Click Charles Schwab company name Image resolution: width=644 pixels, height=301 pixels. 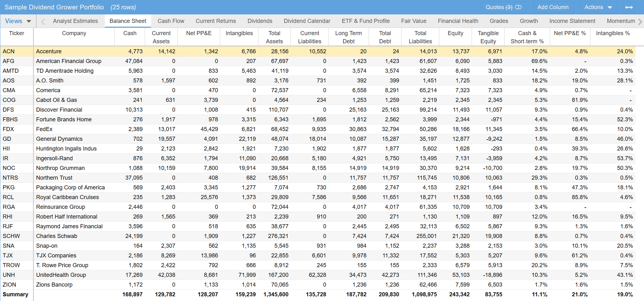[x=57, y=236]
